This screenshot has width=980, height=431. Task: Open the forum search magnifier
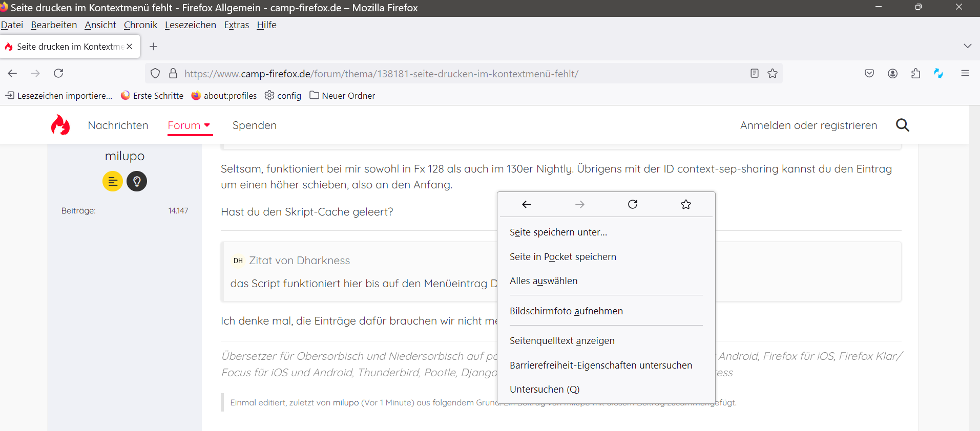[902, 125]
